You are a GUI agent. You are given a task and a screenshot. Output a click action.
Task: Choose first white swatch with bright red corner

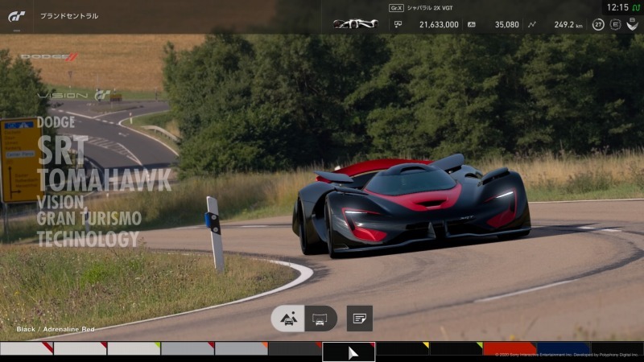[x=27, y=348]
